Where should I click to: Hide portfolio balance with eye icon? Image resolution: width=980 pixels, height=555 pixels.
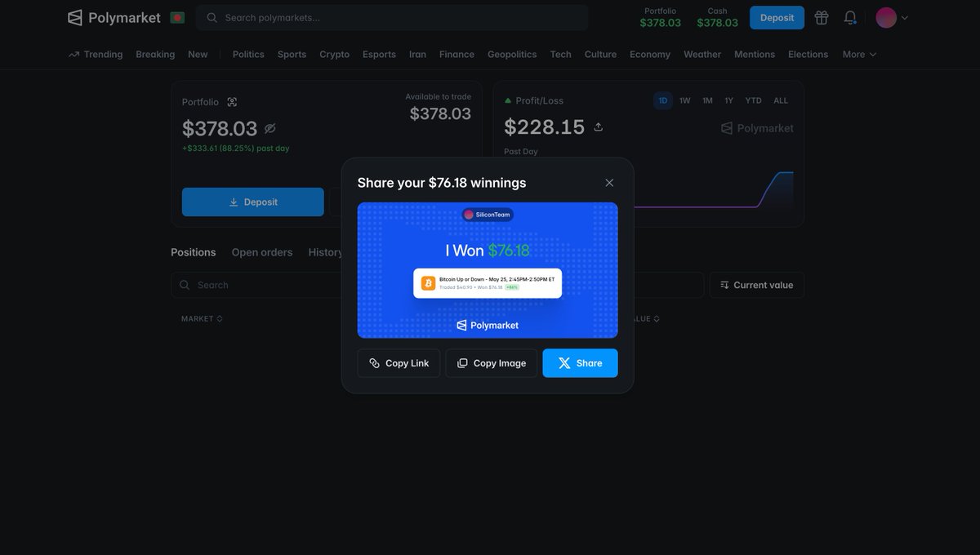click(270, 128)
